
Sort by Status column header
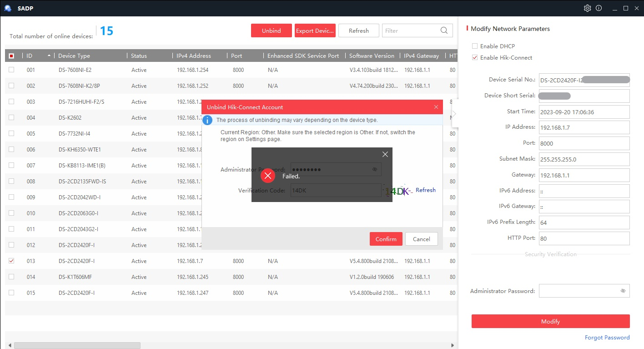coord(139,56)
